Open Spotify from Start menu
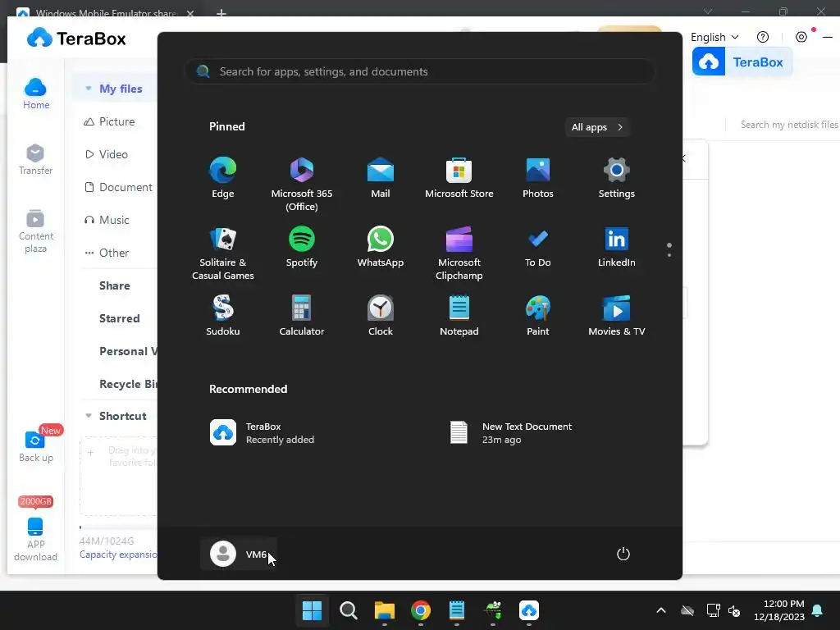Image resolution: width=840 pixels, height=630 pixels. coord(302,247)
